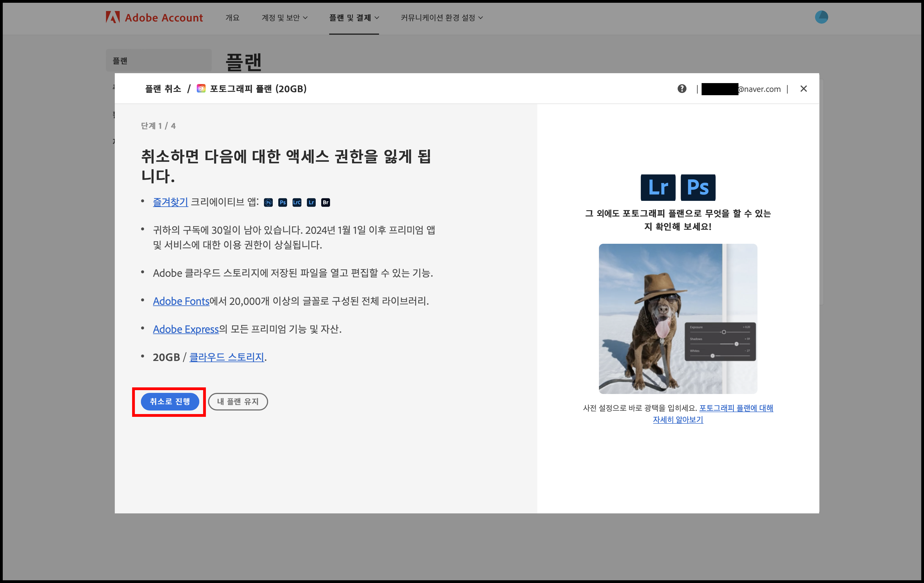This screenshot has height=583, width=924.
Task: Click the Adobe Account logo
Action: pyautogui.click(x=154, y=18)
